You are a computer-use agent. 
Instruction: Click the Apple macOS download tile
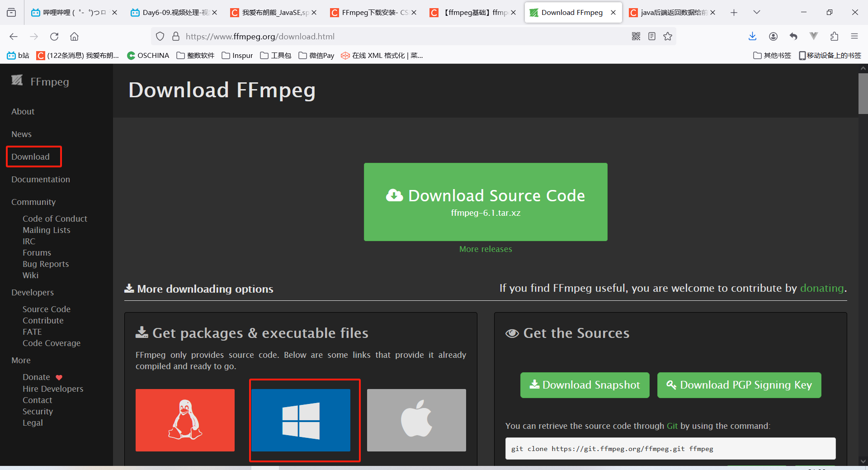click(416, 420)
